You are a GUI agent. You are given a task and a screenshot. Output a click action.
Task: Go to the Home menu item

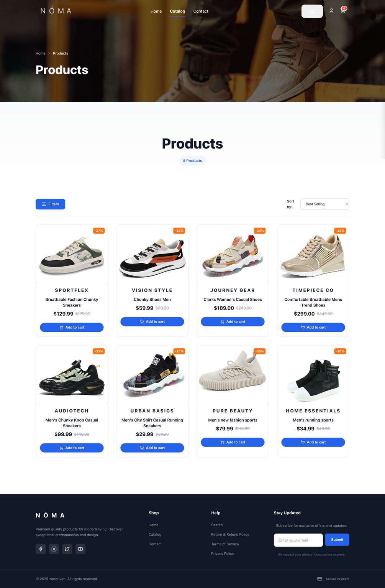click(156, 11)
